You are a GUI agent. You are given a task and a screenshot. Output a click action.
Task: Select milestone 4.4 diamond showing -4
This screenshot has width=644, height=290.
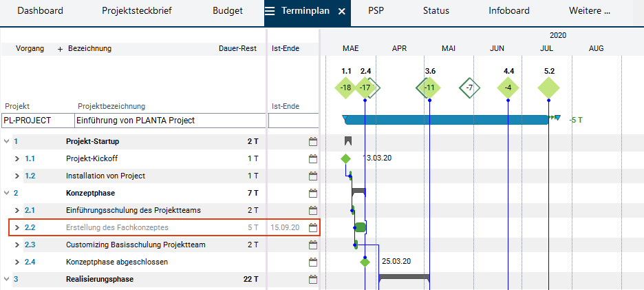(508, 87)
